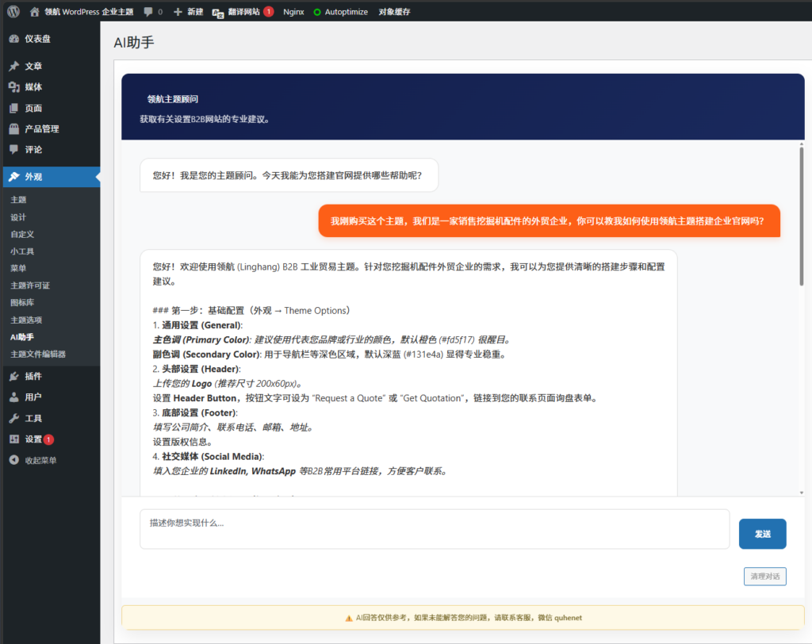This screenshot has width=812, height=644.
Task: Select 主题文件编辑器 submenu item
Action: coord(38,354)
